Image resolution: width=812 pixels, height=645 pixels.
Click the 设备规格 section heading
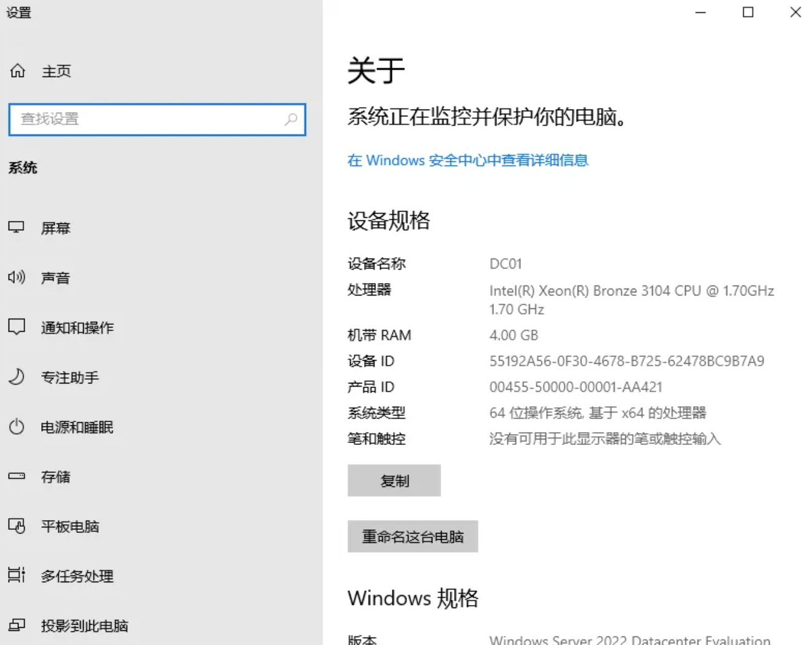coord(389,220)
